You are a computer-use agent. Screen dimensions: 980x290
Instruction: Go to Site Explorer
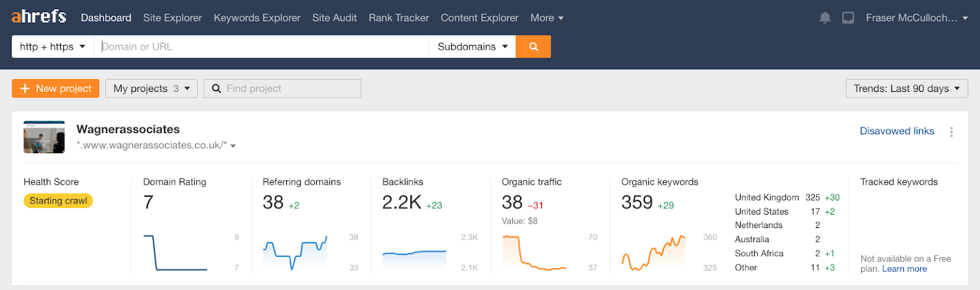[x=172, y=18]
